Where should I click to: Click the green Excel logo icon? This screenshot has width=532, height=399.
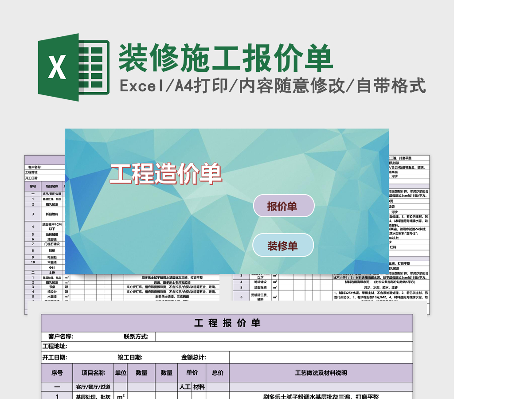[x=74, y=67]
